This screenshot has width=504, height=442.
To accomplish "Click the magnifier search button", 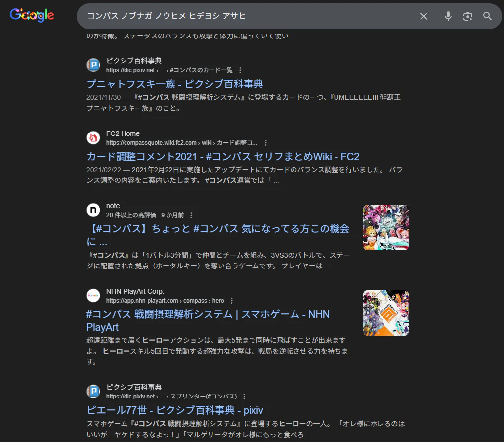I will click(487, 16).
